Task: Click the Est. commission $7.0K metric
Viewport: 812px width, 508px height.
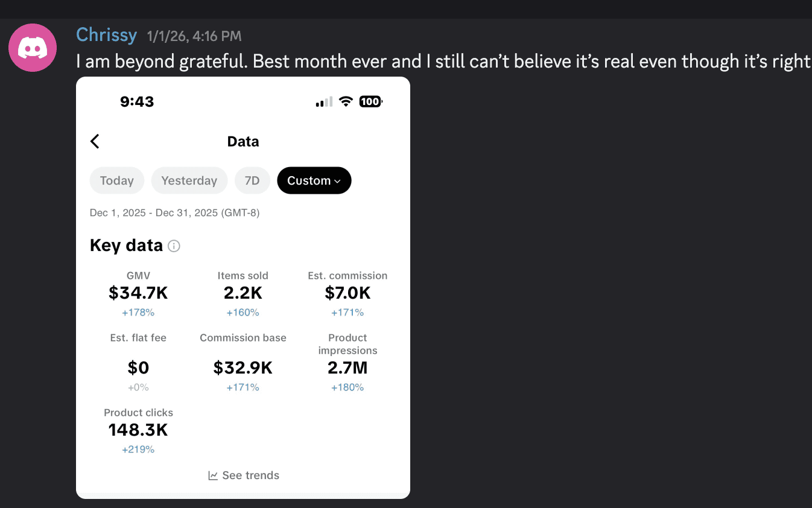Action: tap(347, 293)
